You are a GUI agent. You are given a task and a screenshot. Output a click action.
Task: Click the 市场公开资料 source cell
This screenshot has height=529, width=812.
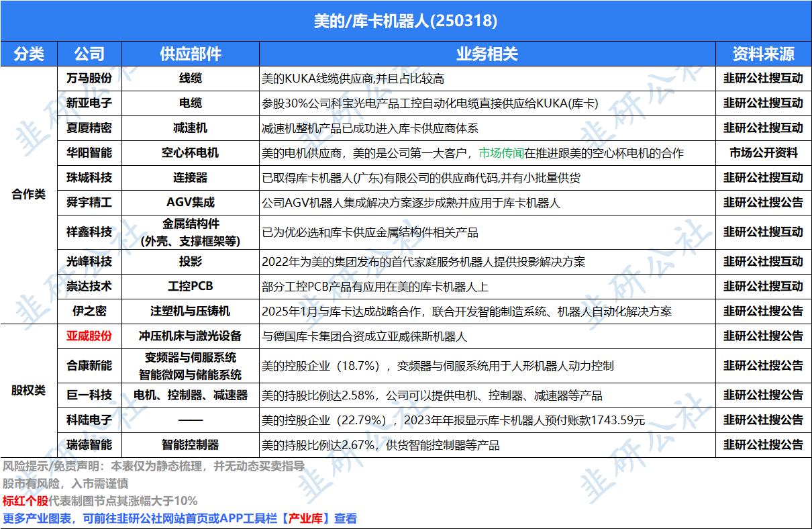763,152
